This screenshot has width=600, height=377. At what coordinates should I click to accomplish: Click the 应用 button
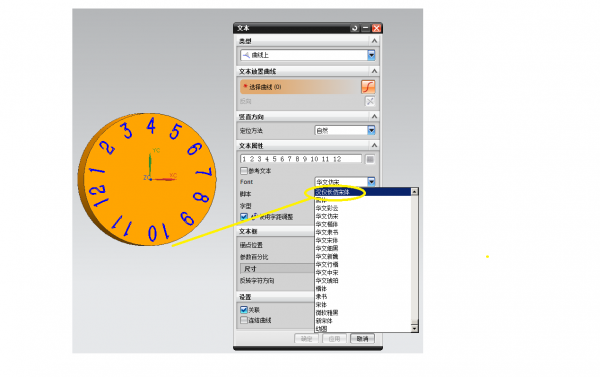pos(334,339)
